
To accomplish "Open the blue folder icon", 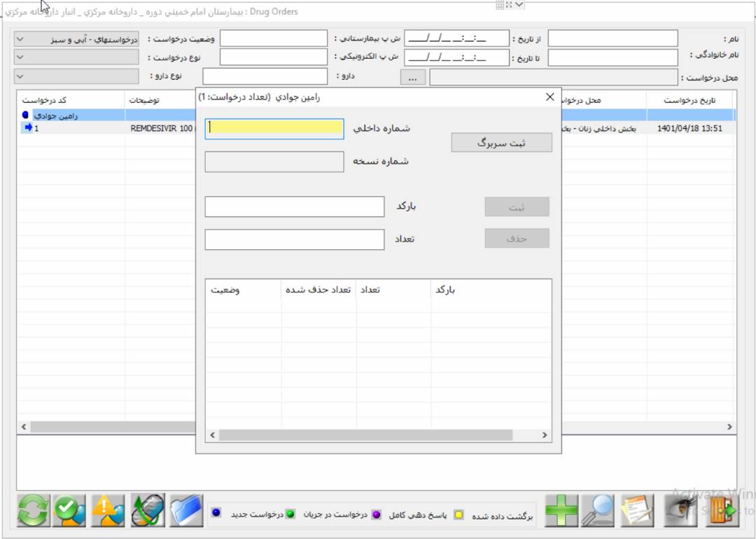I will [x=186, y=510].
